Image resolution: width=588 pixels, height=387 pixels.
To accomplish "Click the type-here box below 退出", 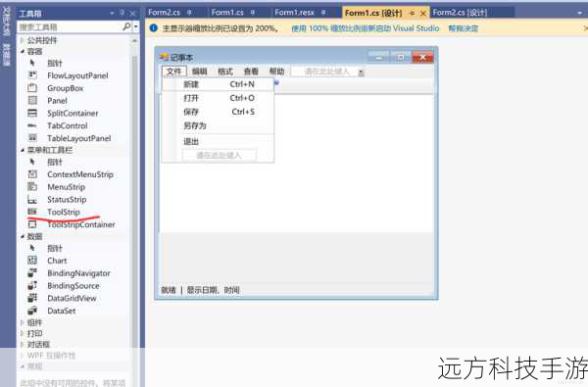I will tap(220, 155).
